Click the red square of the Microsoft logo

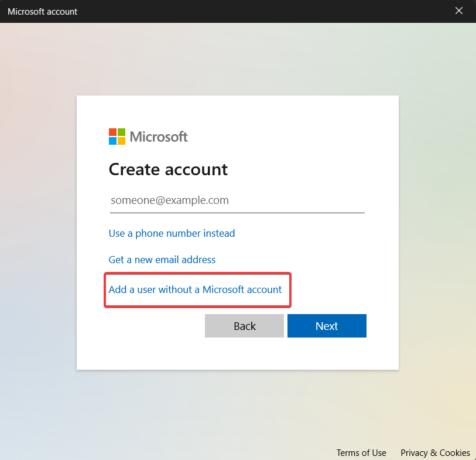tap(113, 132)
